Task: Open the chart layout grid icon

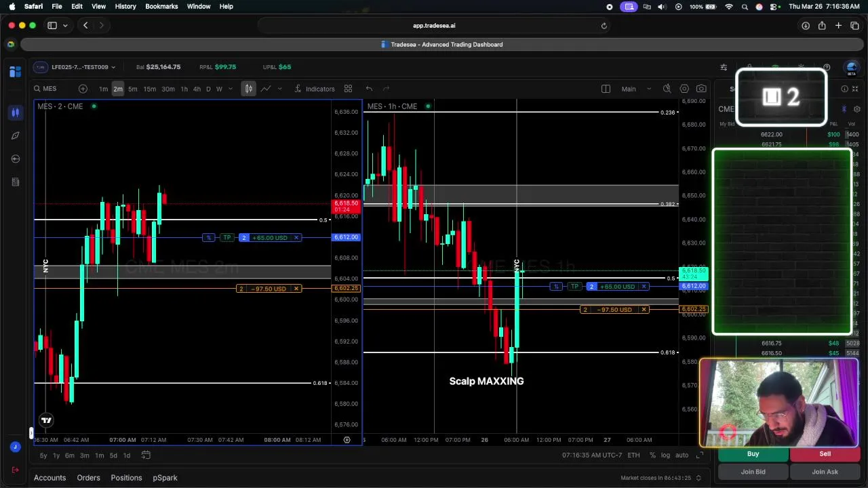Action: (x=348, y=89)
